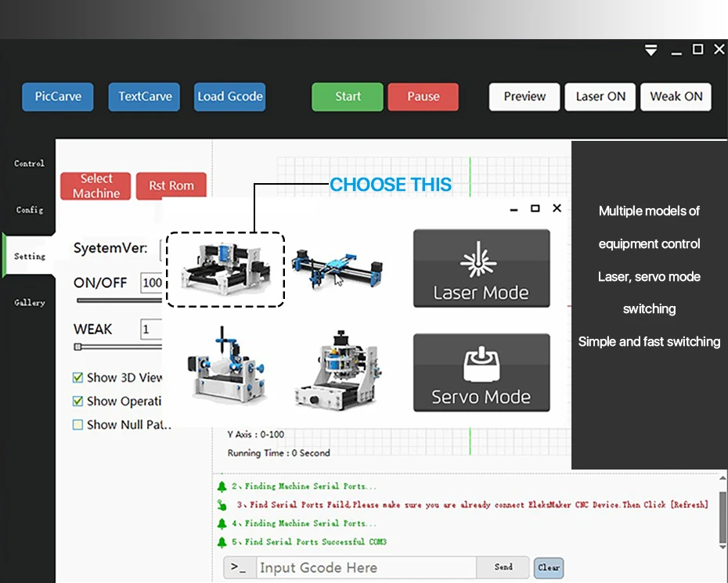Click the bell icon beside log entry 5
This screenshot has height=583, width=728.
pyautogui.click(x=222, y=542)
